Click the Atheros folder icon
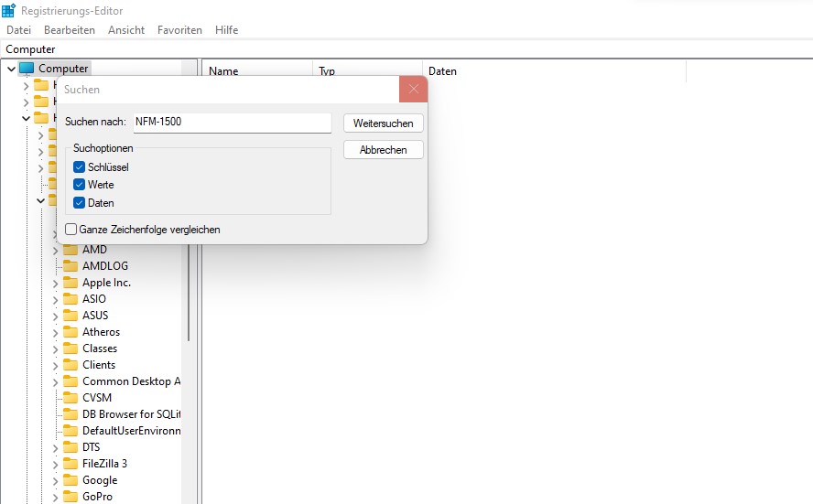The height and width of the screenshot is (504, 813). coord(70,332)
